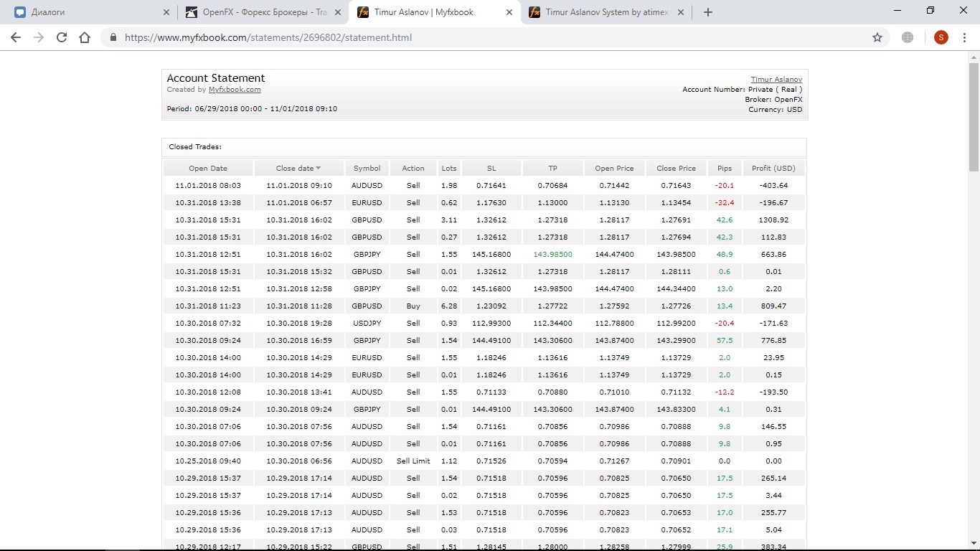Image resolution: width=980 pixels, height=551 pixels.
Task: Sort by the Profit (USD) column header
Action: click(773, 168)
